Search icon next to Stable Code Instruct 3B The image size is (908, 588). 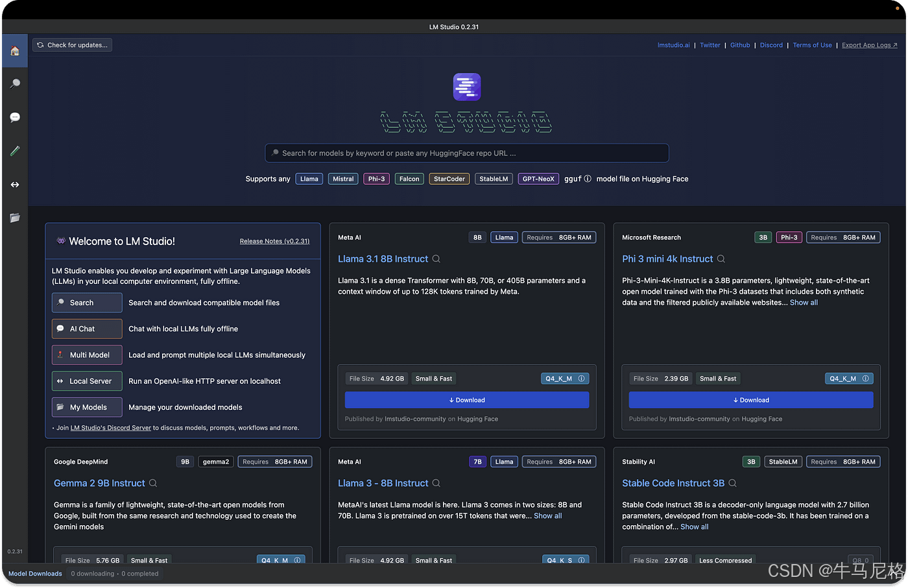pos(732,483)
